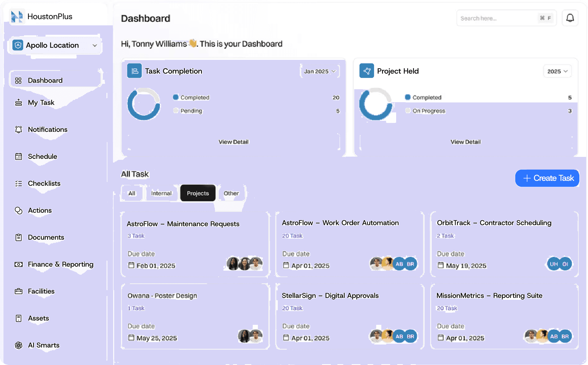The width and height of the screenshot is (588, 365).
Task: Click AB avatar on Work Order Automation card
Action: pyautogui.click(x=399, y=264)
